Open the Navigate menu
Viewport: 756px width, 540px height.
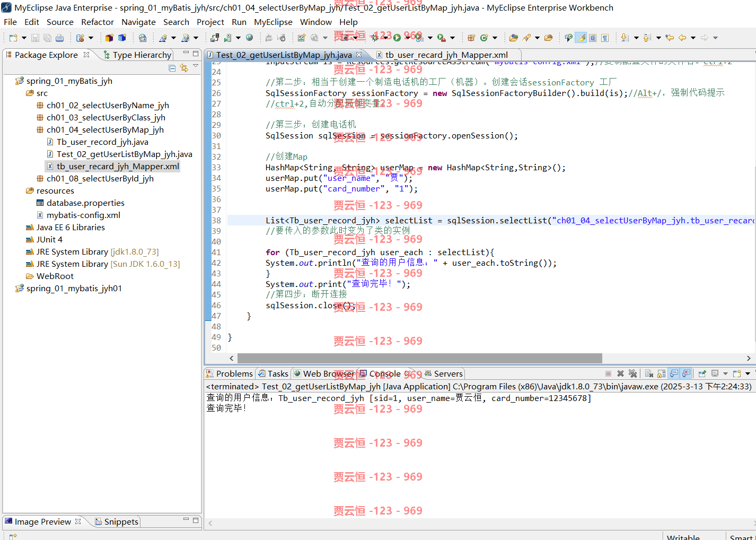[138, 22]
